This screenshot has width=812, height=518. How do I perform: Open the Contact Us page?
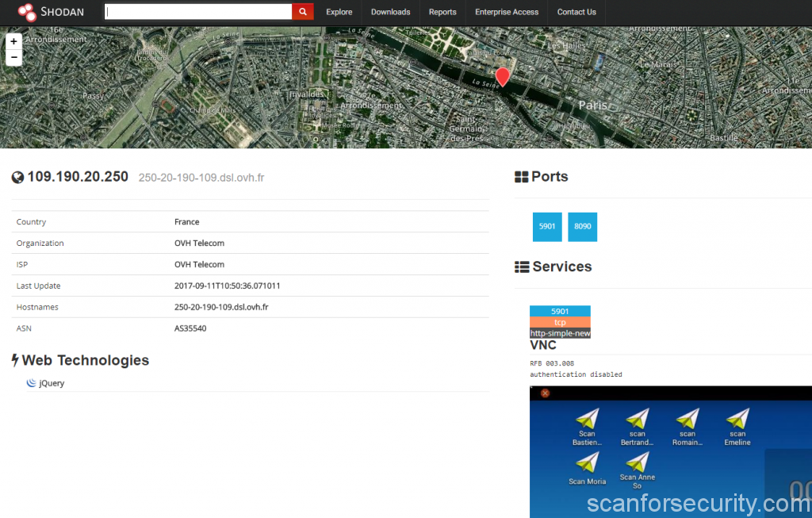(x=576, y=12)
